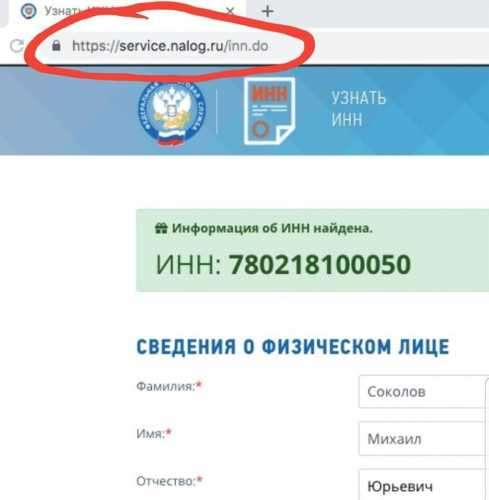489x500 pixels.
Task: Click the tab favicon icon
Action: [28, 11]
